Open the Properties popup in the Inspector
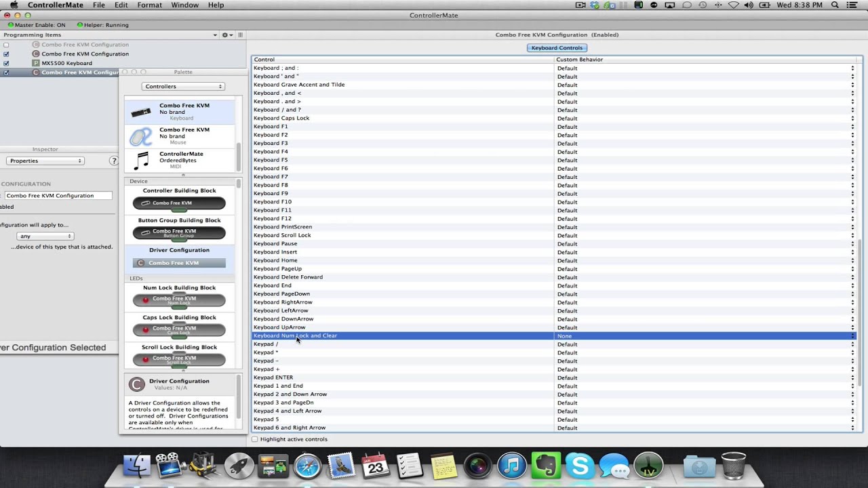This screenshot has height=488, width=868. click(x=45, y=161)
